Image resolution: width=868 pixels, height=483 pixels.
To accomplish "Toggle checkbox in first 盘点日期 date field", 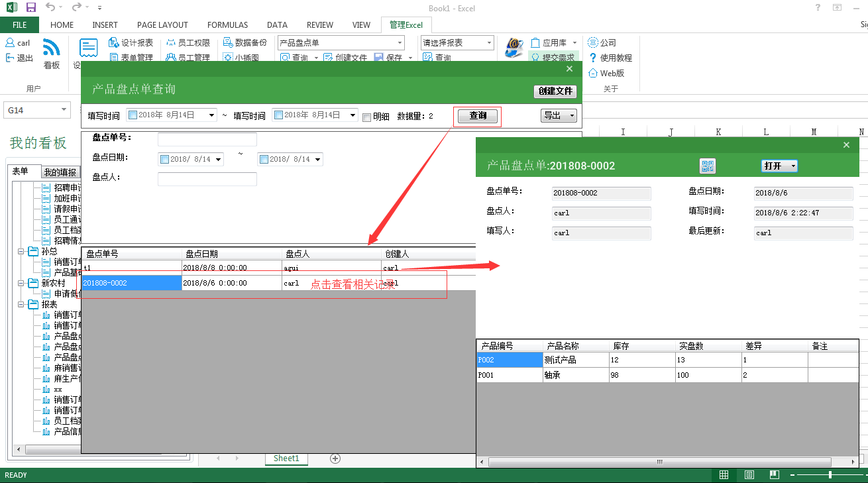I will point(164,159).
